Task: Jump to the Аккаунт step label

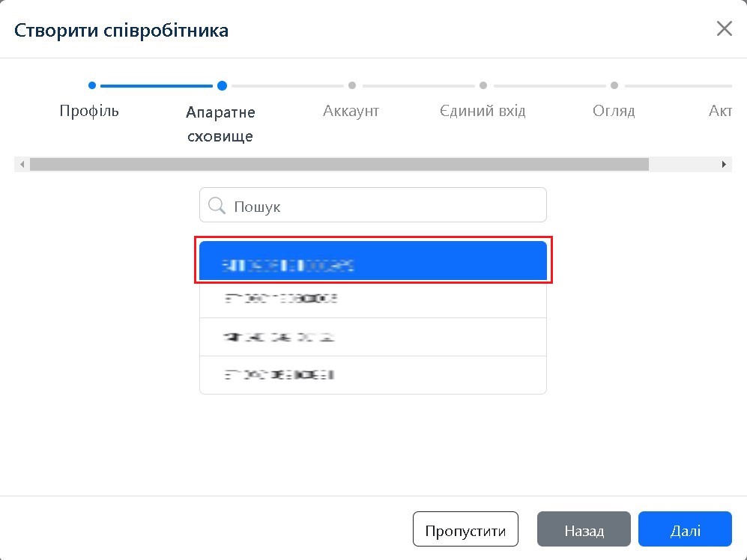Action: 351,112
